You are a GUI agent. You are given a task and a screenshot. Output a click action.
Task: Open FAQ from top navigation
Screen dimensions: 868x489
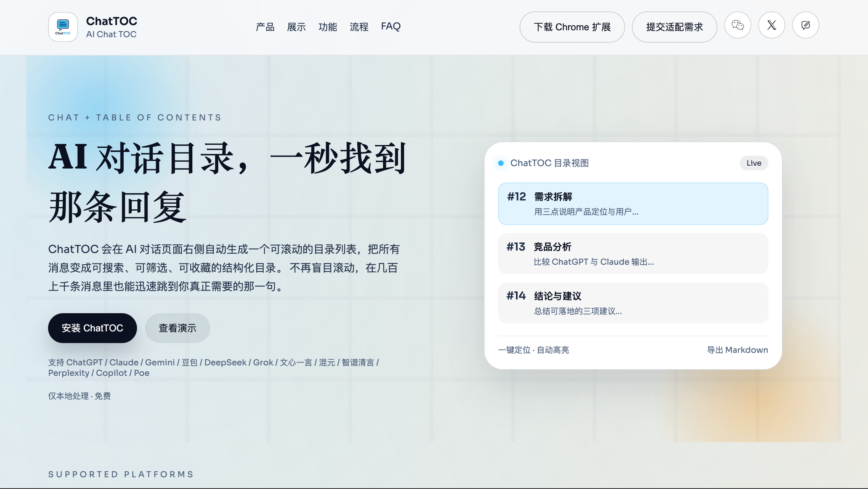point(390,26)
